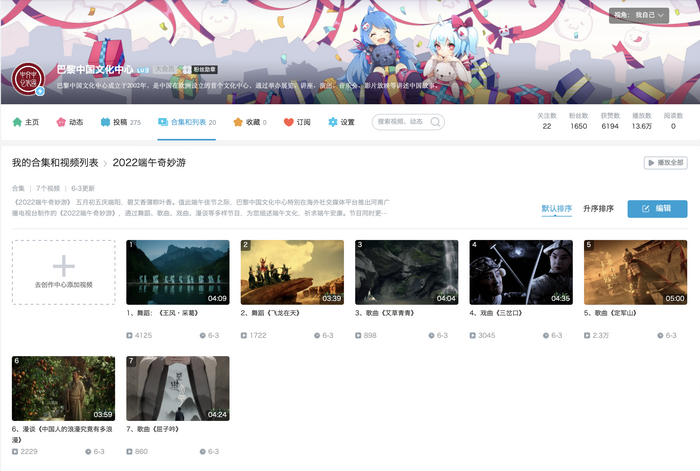The height and width of the screenshot is (471, 700).
Task: Click the green home icon
Action: click(17, 122)
